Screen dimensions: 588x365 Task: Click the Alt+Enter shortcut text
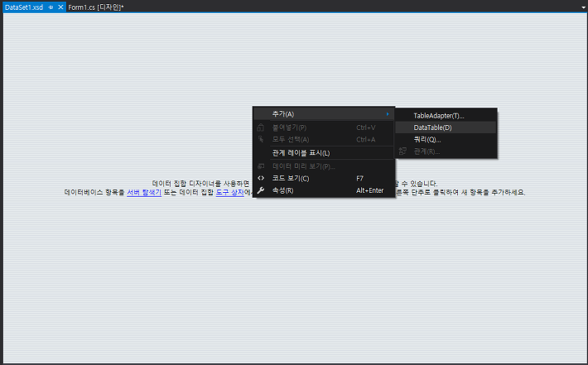tap(369, 190)
